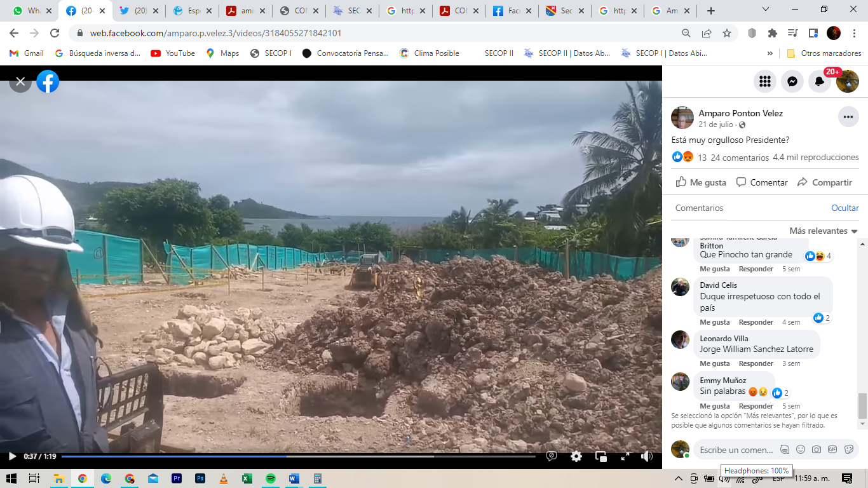Open post options three-dot menu
The height and width of the screenshot is (488, 868).
[848, 117]
